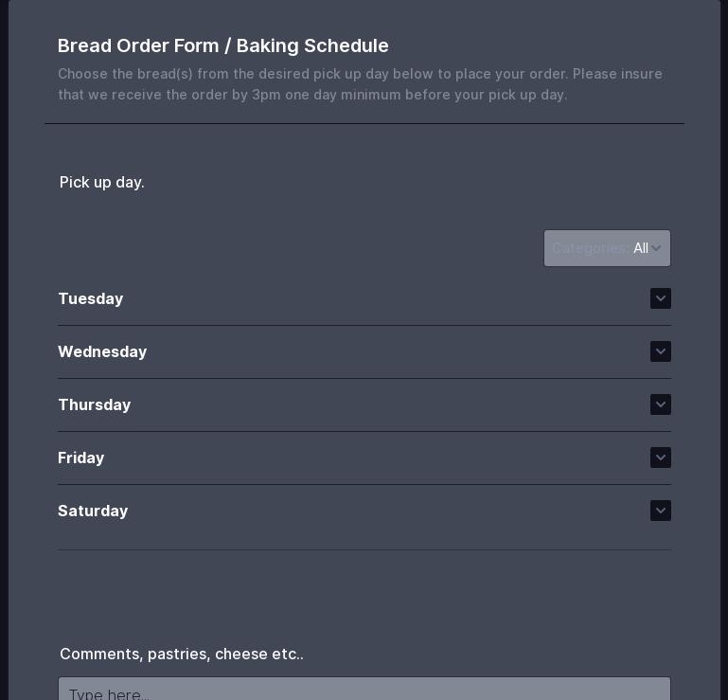Click the Wednesday row chevron icon

(661, 351)
